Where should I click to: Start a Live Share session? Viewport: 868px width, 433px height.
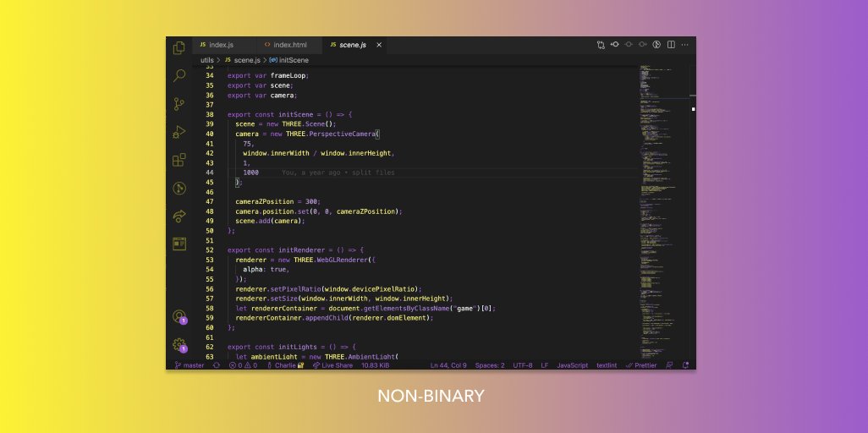click(x=332, y=365)
